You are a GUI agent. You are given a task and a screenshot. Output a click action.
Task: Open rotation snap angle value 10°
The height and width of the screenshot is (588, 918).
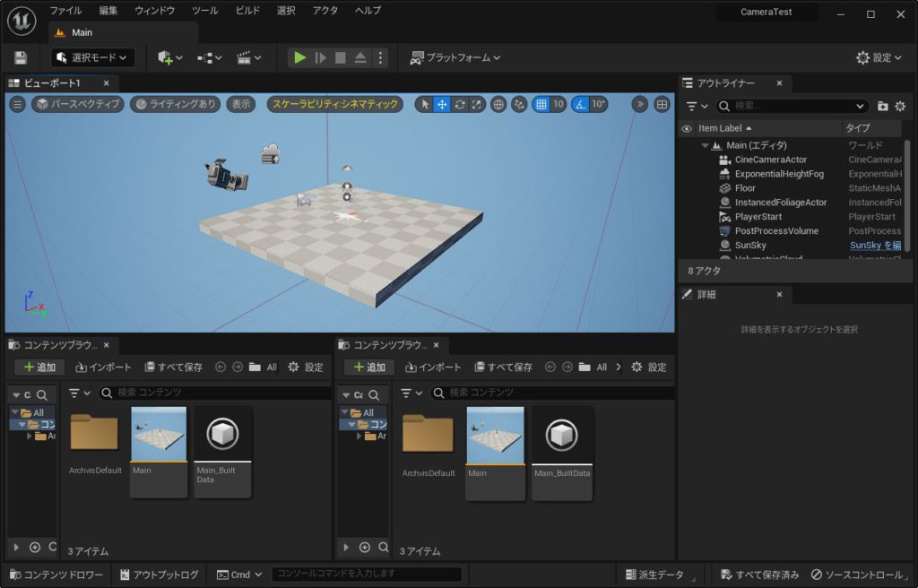point(598,104)
